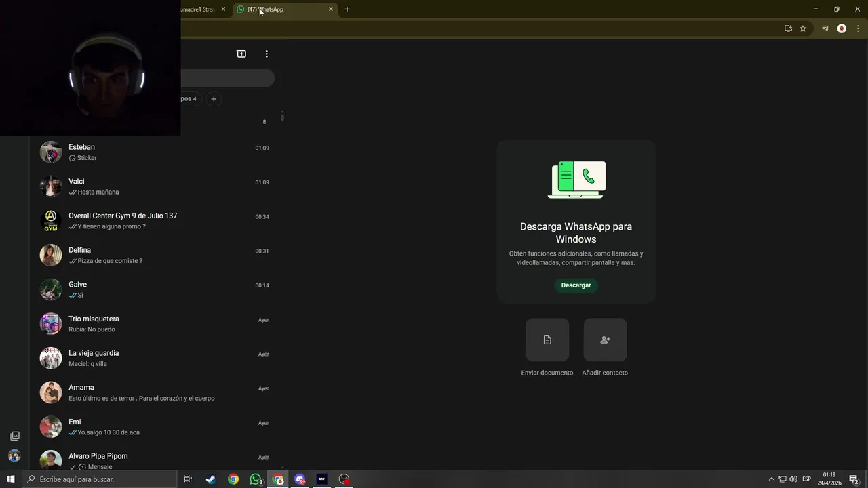
Task: Open a new browser tab
Action: 347,9
